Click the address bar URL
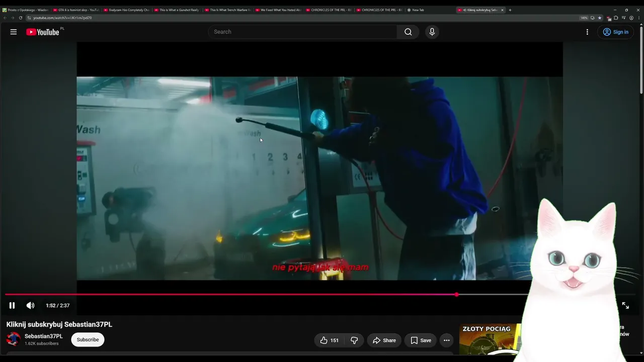 [62, 18]
